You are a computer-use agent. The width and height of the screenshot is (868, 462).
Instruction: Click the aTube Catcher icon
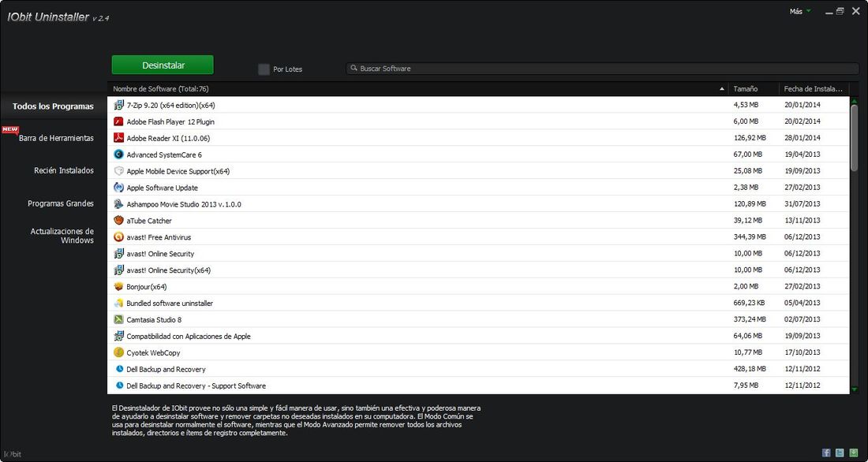(118, 220)
